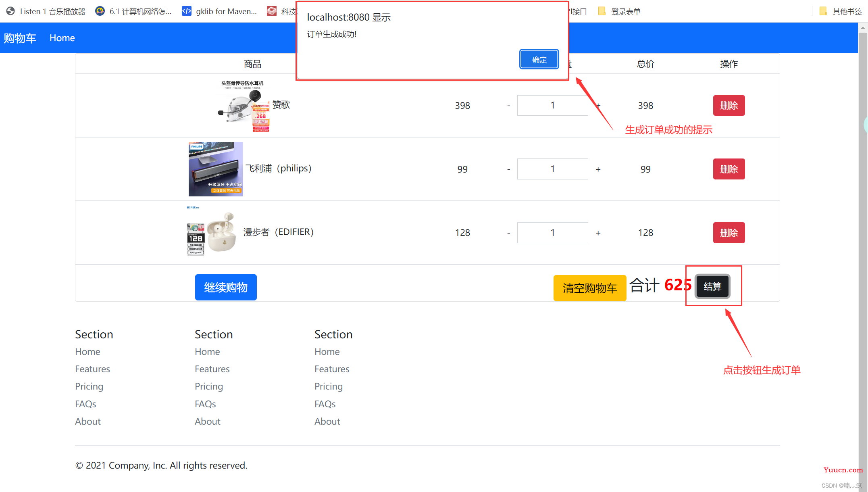The image size is (868, 492).
Task: Click 订单生成成功! message text
Action: pyautogui.click(x=332, y=34)
